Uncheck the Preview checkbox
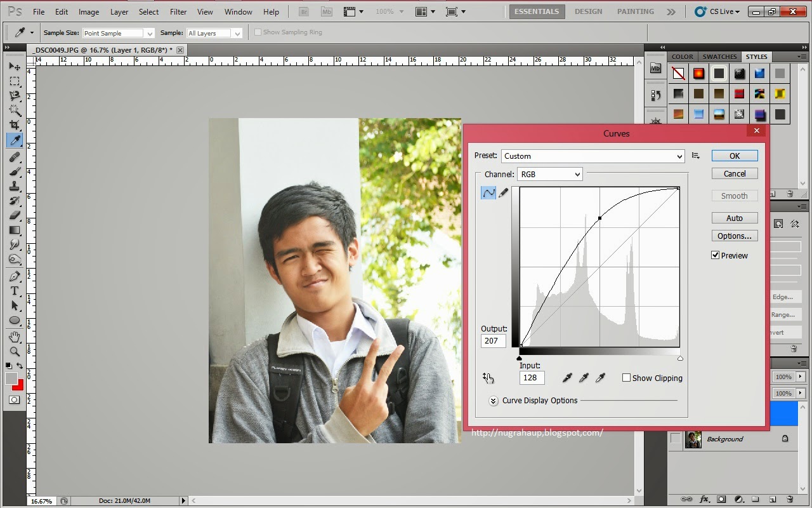Viewport: 812px width, 508px height. 716,255
